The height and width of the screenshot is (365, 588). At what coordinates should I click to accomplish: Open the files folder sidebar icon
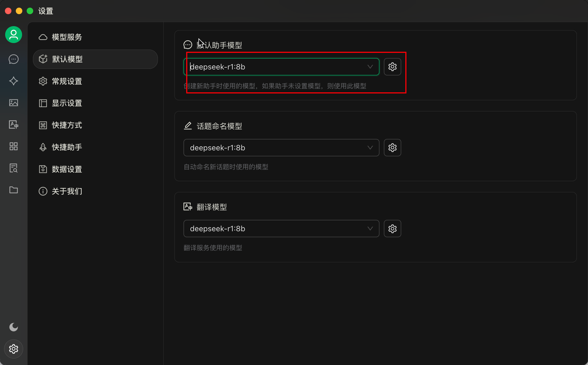pyautogui.click(x=14, y=190)
